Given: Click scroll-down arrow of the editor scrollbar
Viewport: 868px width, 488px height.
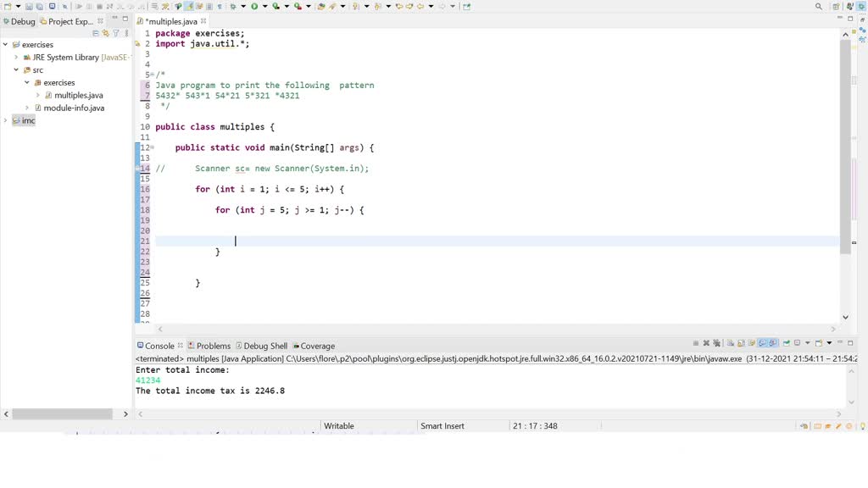Looking at the screenshot, I should click(x=845, y=317).
